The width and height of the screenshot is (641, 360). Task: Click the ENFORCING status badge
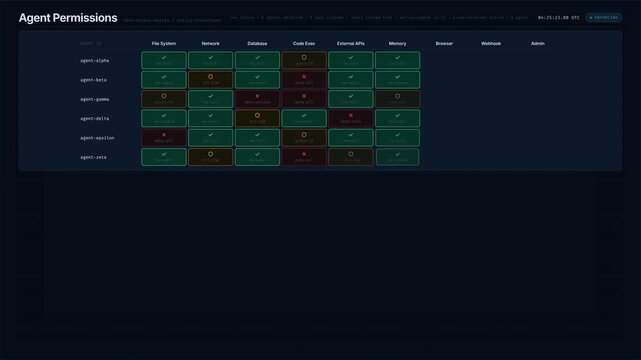tap(604, 18)
